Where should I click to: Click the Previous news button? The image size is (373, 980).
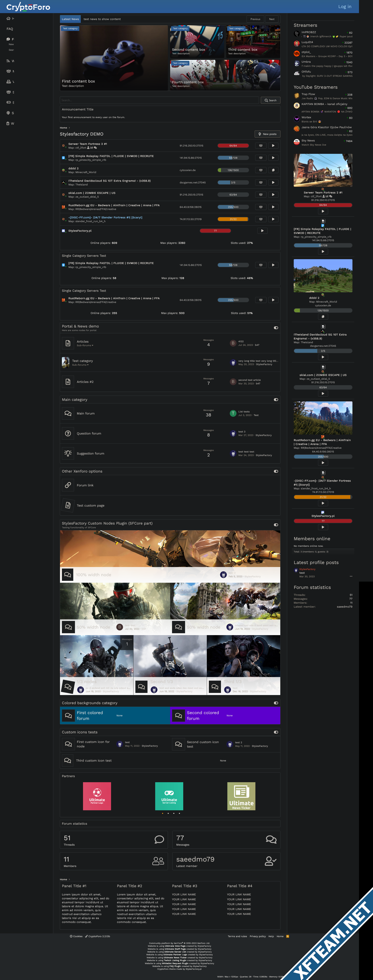(256, 19)
